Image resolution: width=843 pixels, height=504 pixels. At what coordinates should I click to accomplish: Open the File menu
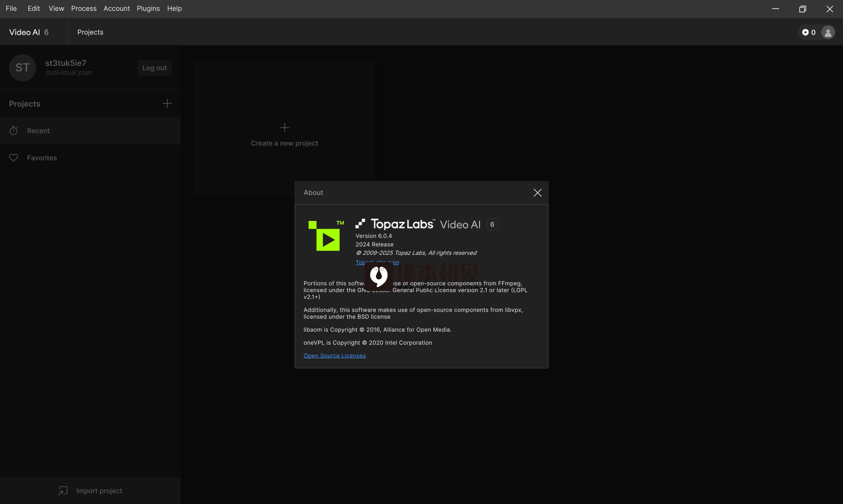(x=11, y=8)
